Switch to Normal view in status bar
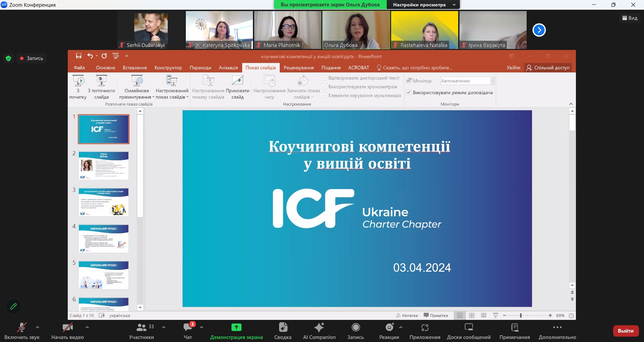Screen dimensions: 644x342 click(x=460, y=316)
